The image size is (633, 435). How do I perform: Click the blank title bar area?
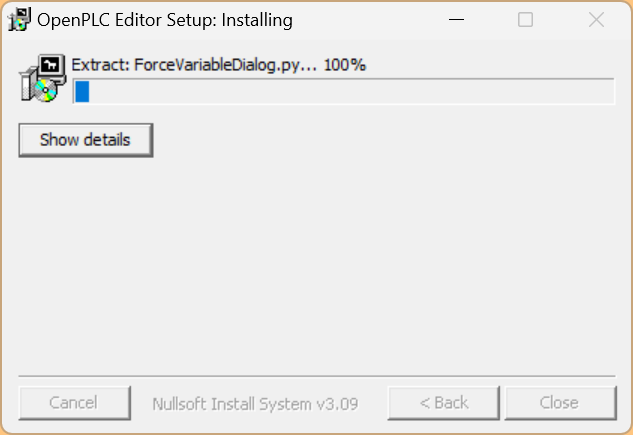[370, 19]
